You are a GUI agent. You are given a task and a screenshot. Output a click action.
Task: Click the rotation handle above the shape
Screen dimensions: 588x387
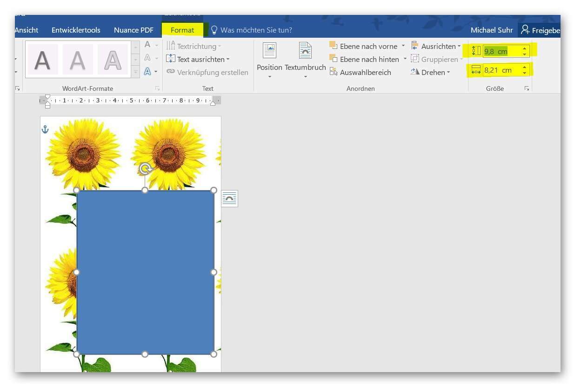(146, 169)
